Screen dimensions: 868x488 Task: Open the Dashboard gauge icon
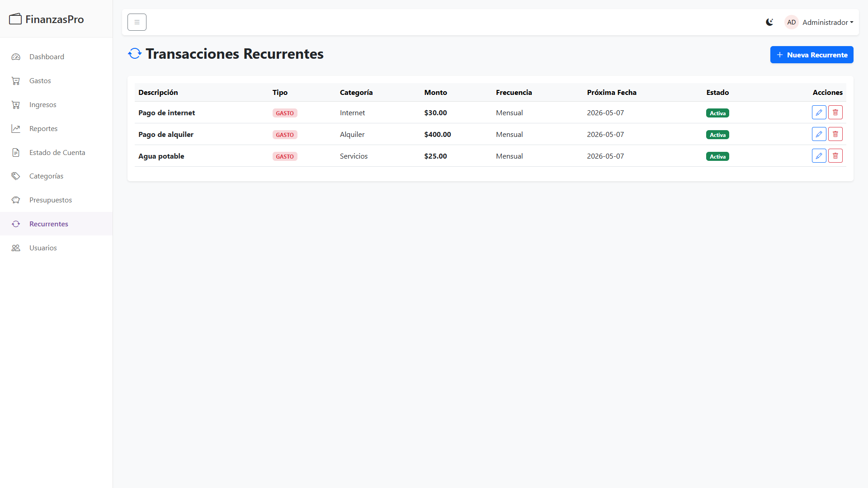16,57
